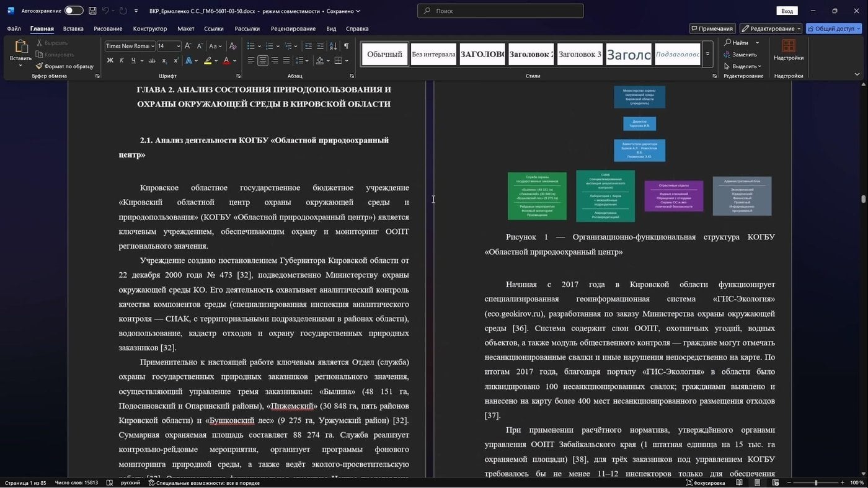The image size is (868, 488).
Task: Toggle strikethrough text formatting
Action: click(x=152, y=60)
